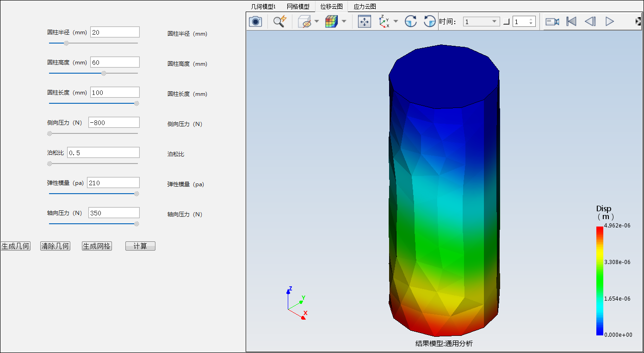This screenshot has width=644, height=353.
Task: Open the 时间 time combo box
Action: (x=481, y=22)
